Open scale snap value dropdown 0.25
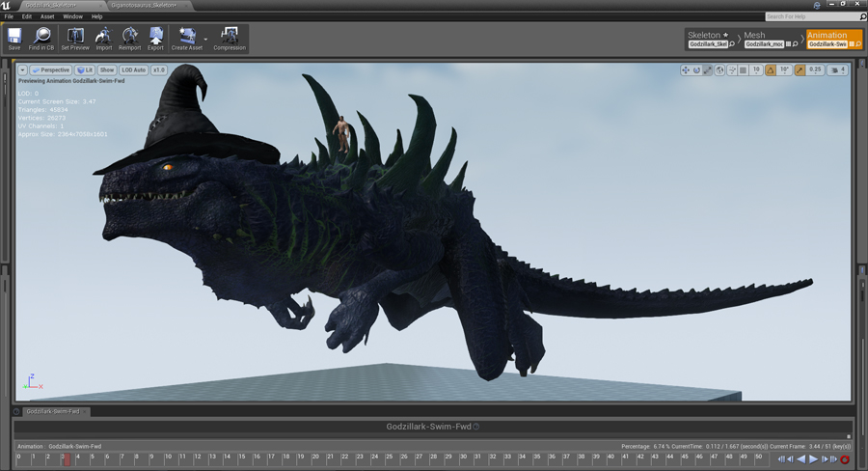The height and width of the screenshot is (471, 868). point(815,69)
